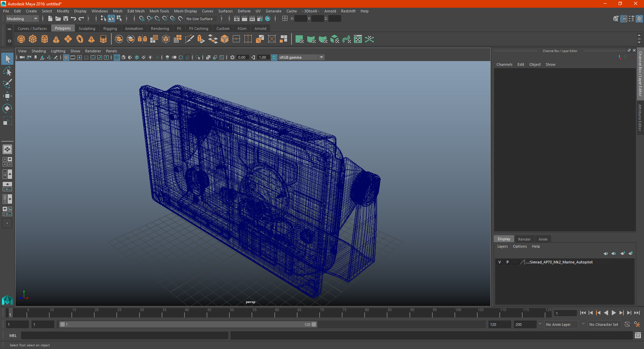Image resolution: width=644 pixels, height=349 pixels.
Task: Activate the Move tool
Action: (7, 96)
